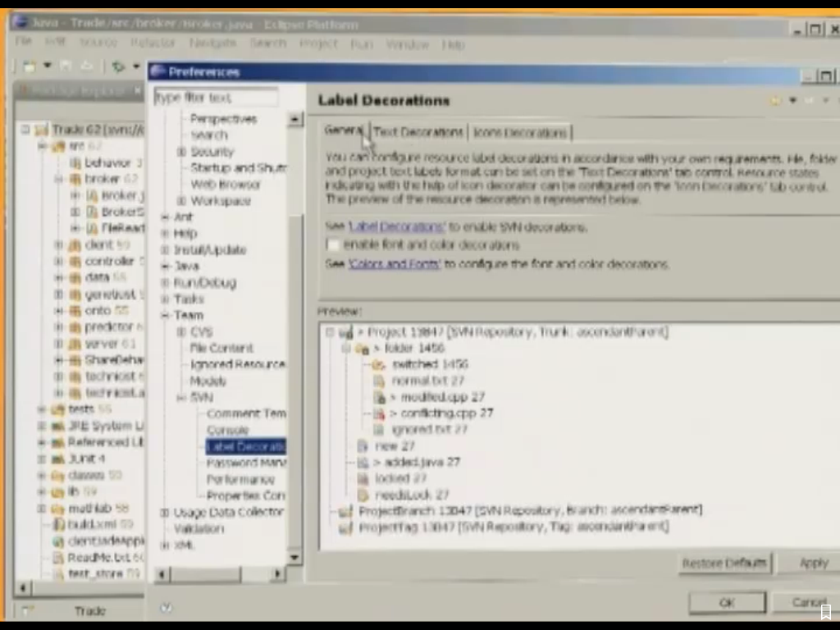Select Comment Templates under SVN
The image size is (840, 630).
point(246,413)
